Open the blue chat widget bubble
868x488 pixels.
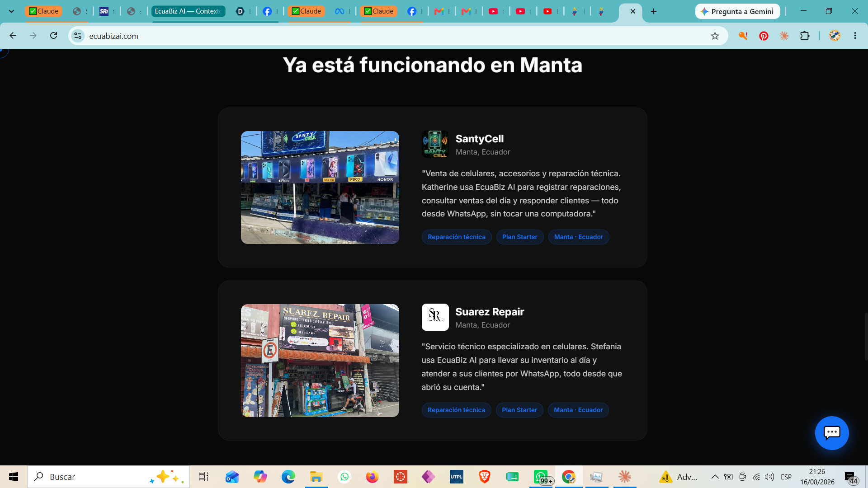click(x=832, y=433)
